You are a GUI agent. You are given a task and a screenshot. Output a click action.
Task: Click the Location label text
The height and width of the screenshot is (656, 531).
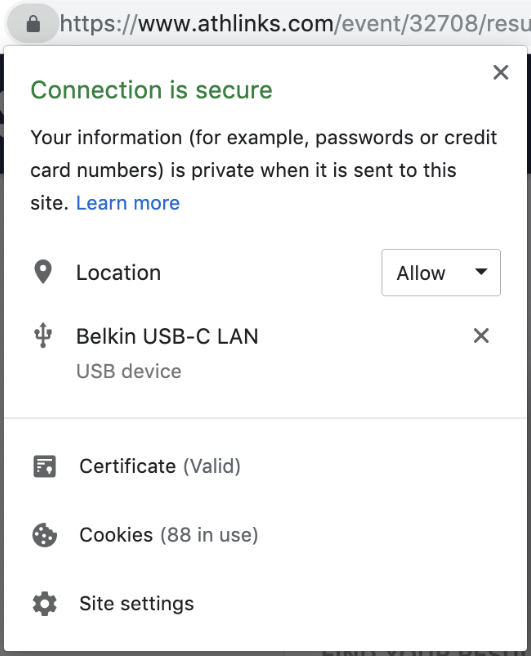118,273
